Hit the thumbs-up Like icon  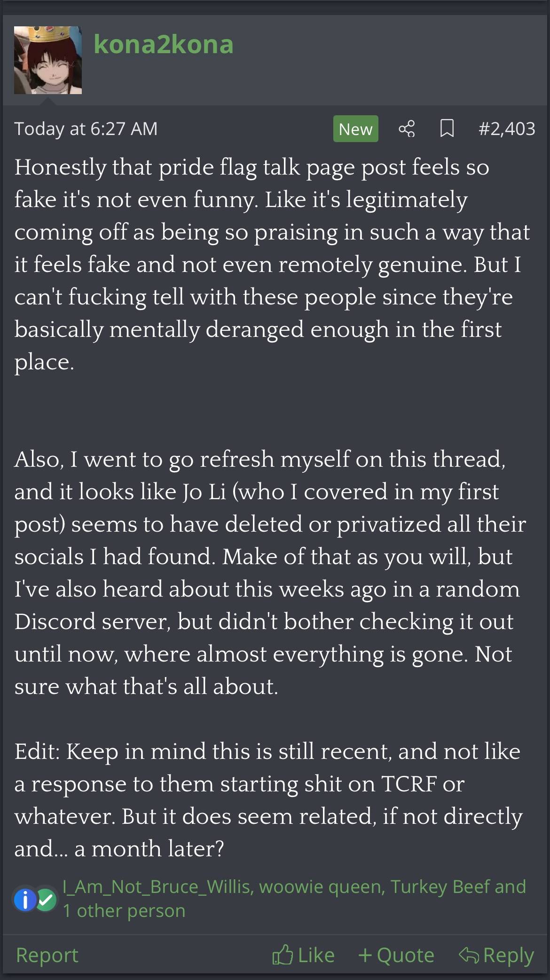(283, 955)
